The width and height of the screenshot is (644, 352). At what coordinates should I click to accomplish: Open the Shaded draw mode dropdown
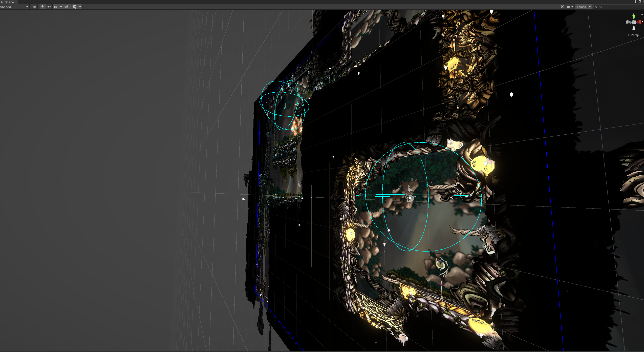tap(14, 7)
